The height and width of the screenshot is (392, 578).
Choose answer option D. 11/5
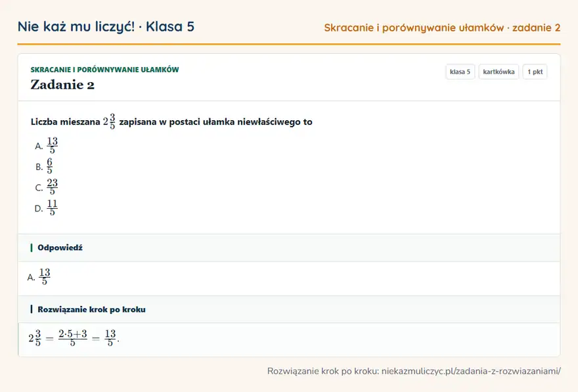pyautogui.click(x=47, y=207)
